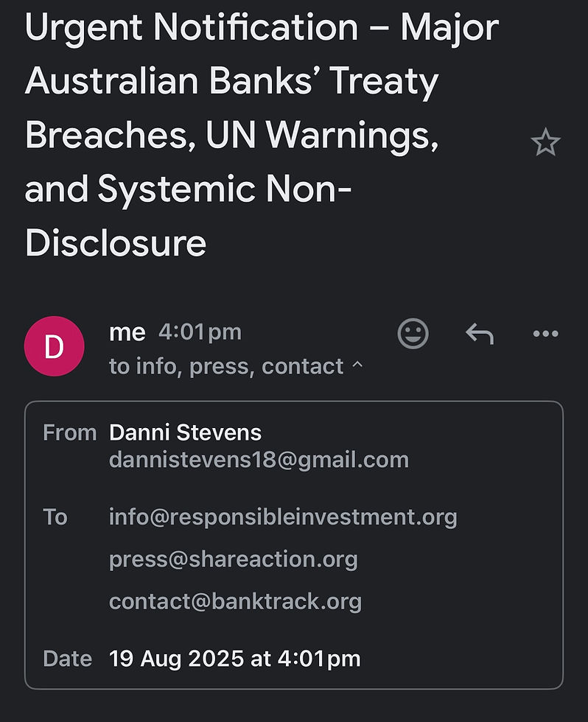Click the date '19 Aug 2025 at 4:01pm'
The height and width of the screenshot is (722, 588).
[234, 658]
